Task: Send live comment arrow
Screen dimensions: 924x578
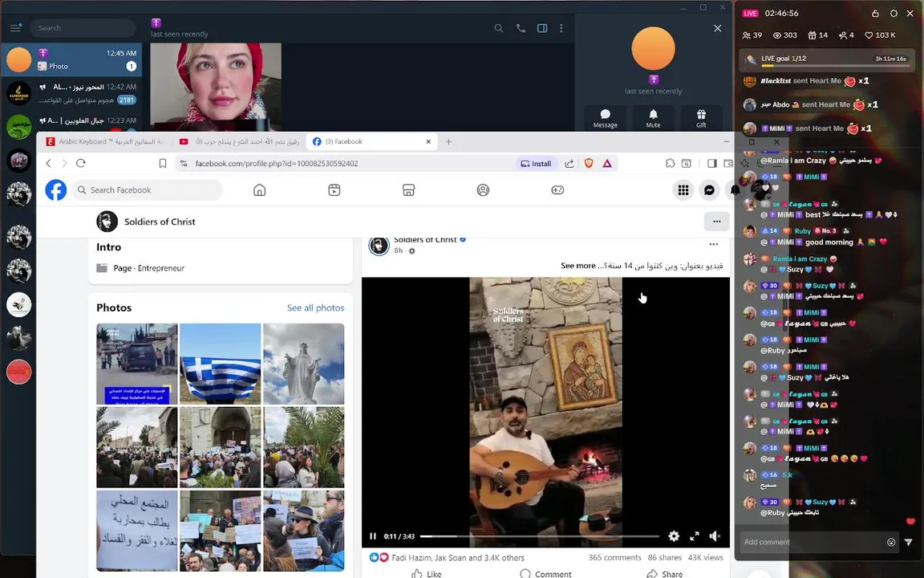Action: tap(908, 542)
